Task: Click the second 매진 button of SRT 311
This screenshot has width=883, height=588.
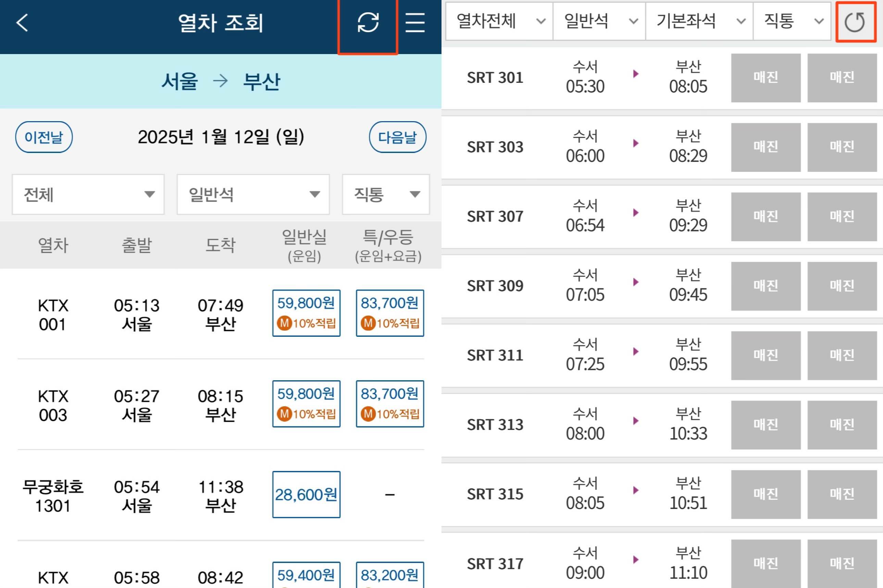Action: (842, 356)
